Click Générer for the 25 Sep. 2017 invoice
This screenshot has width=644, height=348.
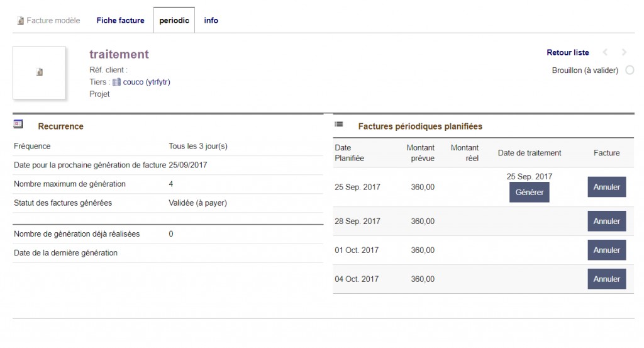[x=530, y=193]
